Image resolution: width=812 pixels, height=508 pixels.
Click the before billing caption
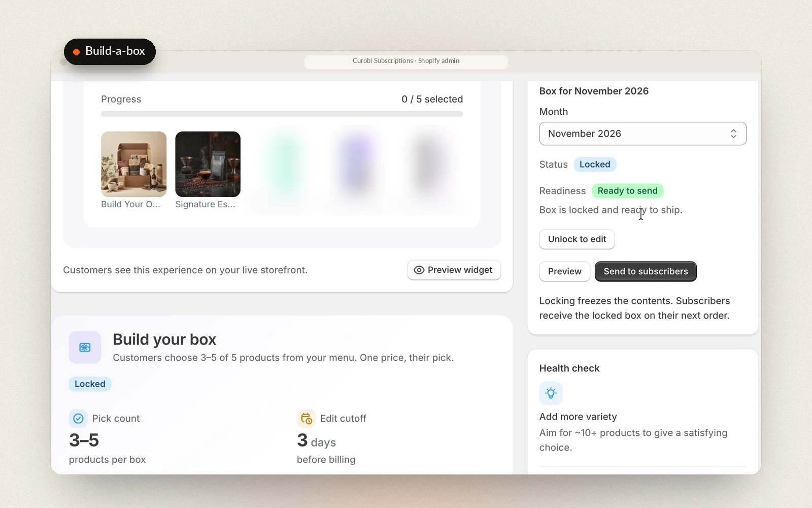[x=326, y=460]
